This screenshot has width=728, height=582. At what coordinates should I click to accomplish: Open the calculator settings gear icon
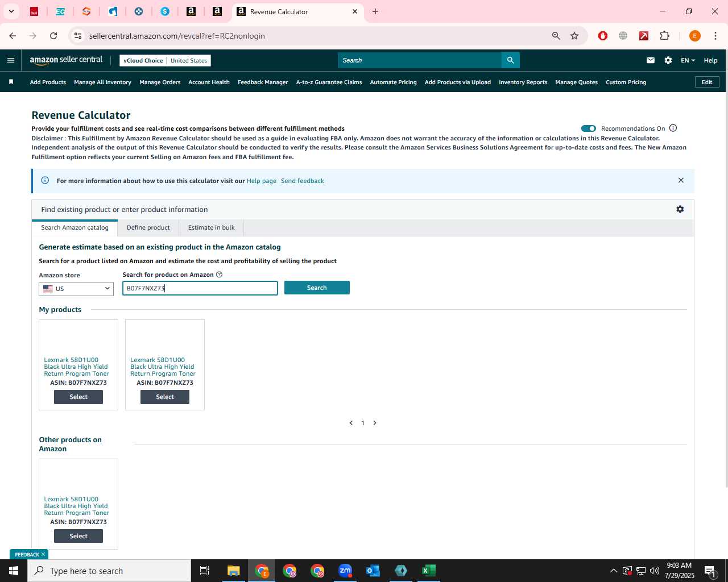pyautogui.click(x=680, y=209)
